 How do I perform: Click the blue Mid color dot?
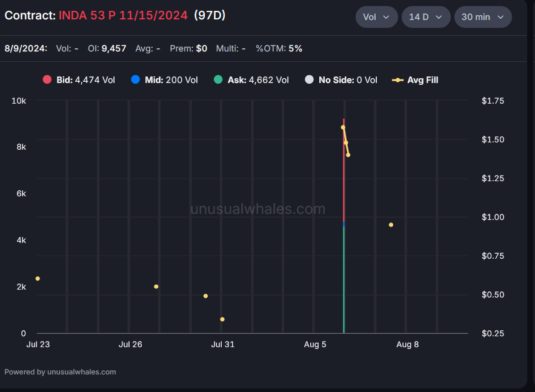coord(136,79)
